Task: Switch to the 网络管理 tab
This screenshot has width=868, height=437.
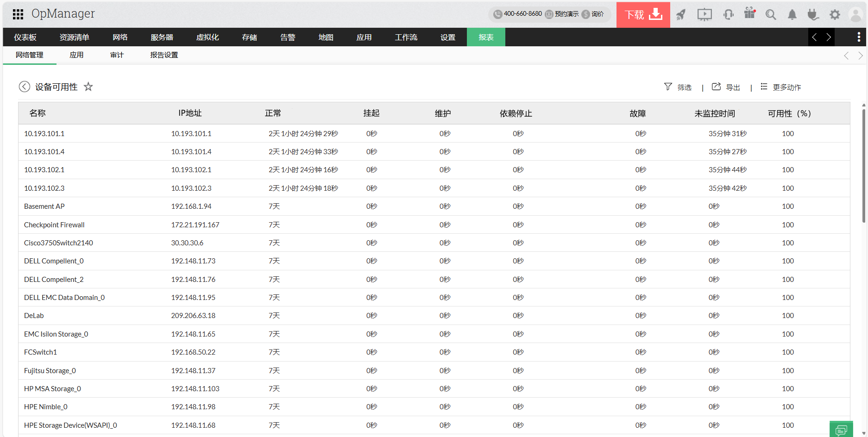Action: click(30, 55)
